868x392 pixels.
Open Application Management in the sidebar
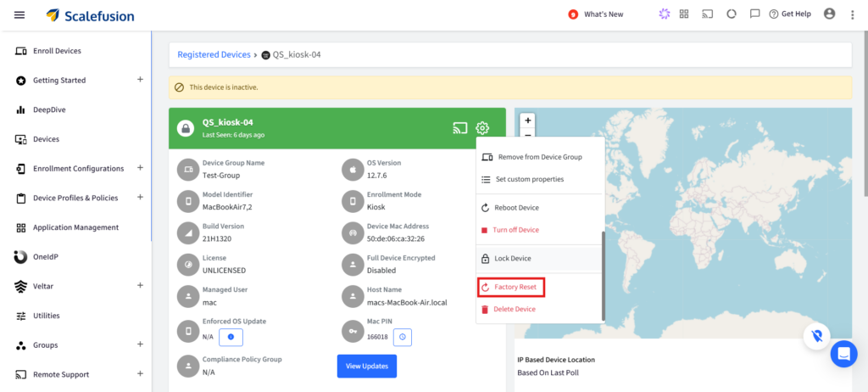(x=75, y=227)
